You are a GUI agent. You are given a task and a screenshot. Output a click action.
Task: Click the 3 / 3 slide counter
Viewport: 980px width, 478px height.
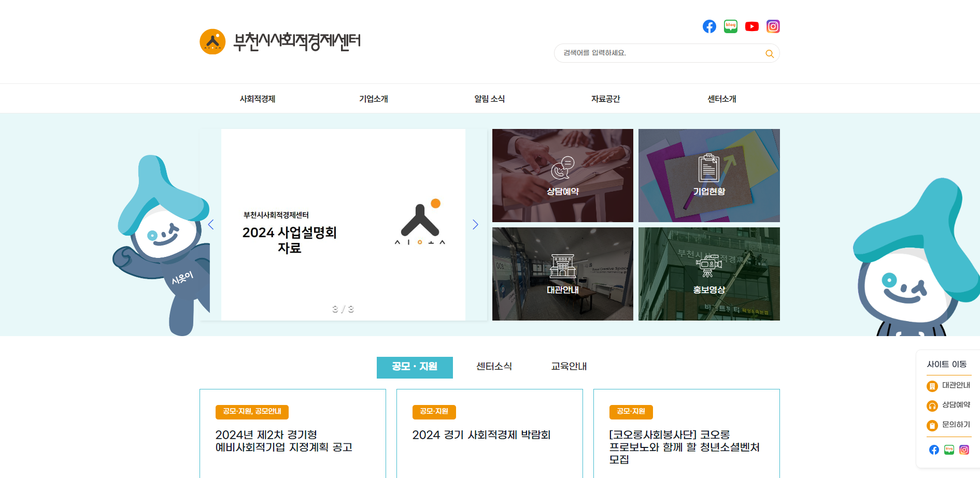tap(343, 309)
